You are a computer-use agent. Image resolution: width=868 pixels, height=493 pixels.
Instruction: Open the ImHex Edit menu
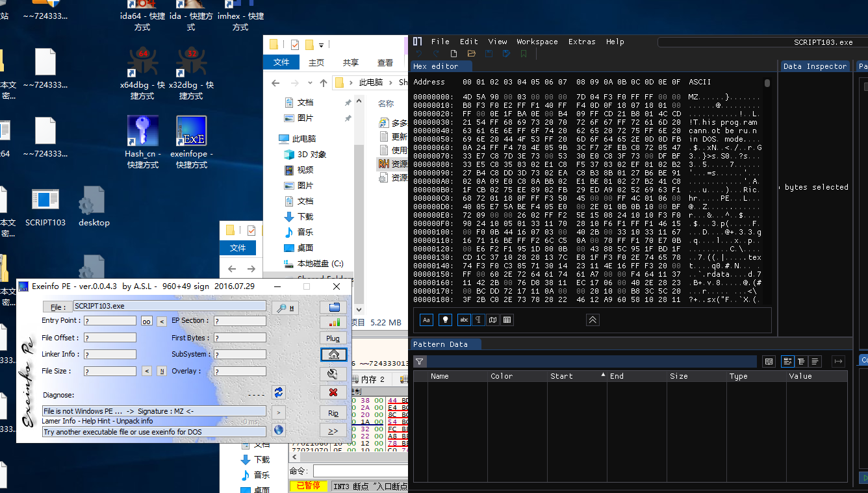click(469, 42)
